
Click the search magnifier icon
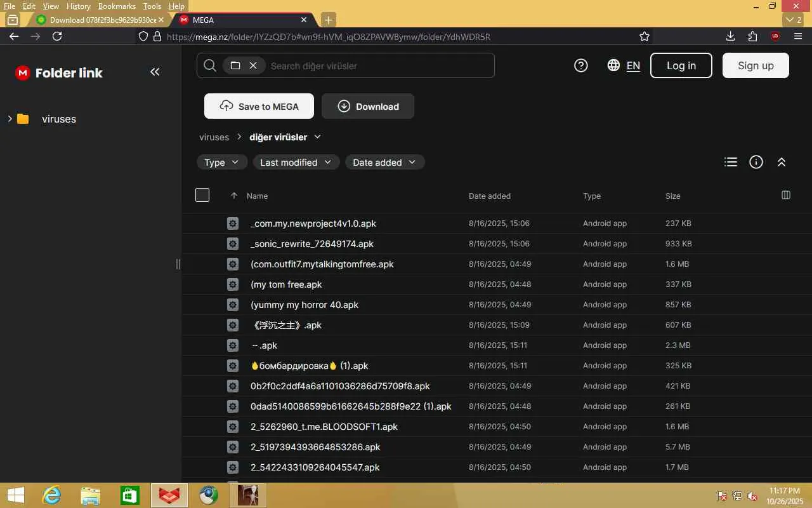(x=209, y=65)
